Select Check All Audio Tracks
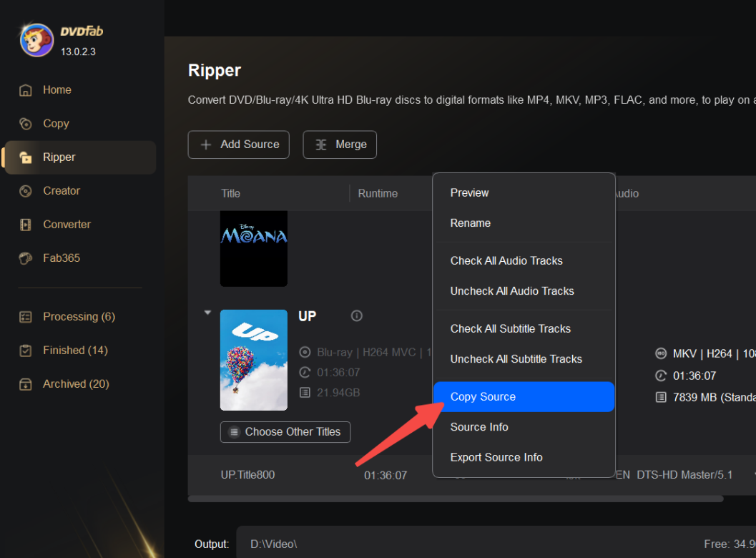 [506, 261]
